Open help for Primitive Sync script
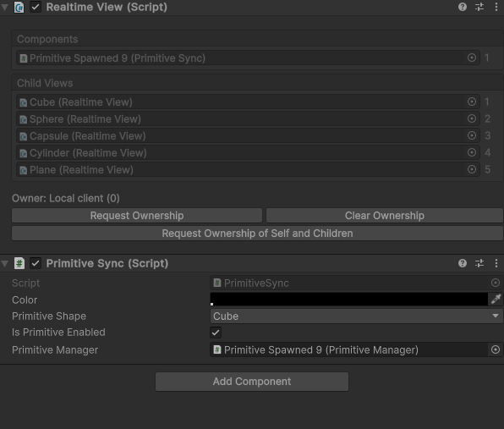Screen dimensions: 504x429 coord(463,263)
